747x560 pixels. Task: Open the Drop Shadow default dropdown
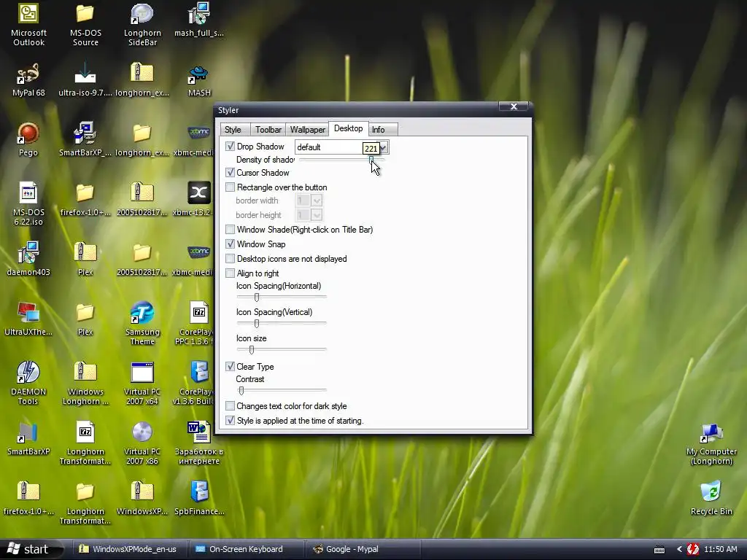384,147
